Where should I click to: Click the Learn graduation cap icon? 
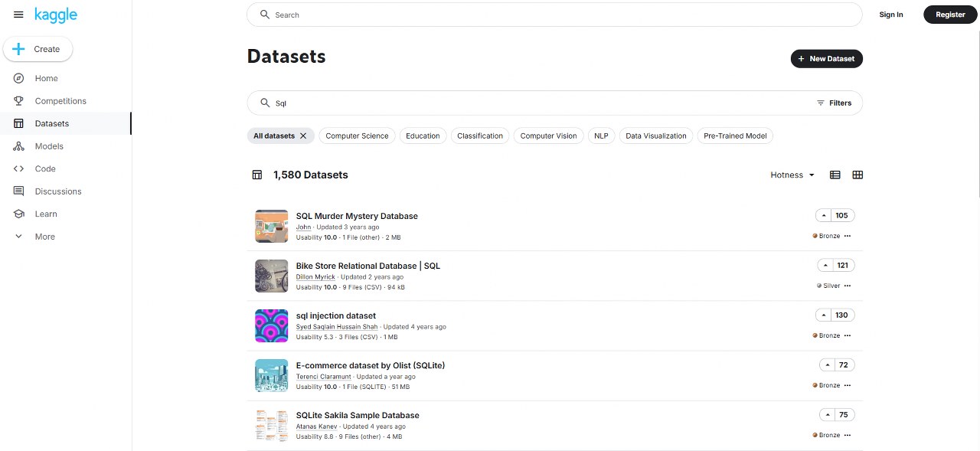click(19, 214)
